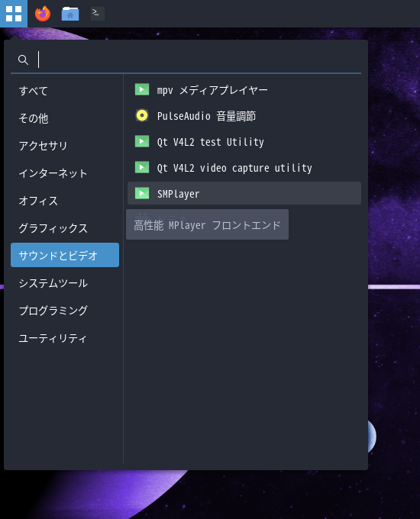Click the PulseAudio 音量調節 yellow icon

click(142, 115)
